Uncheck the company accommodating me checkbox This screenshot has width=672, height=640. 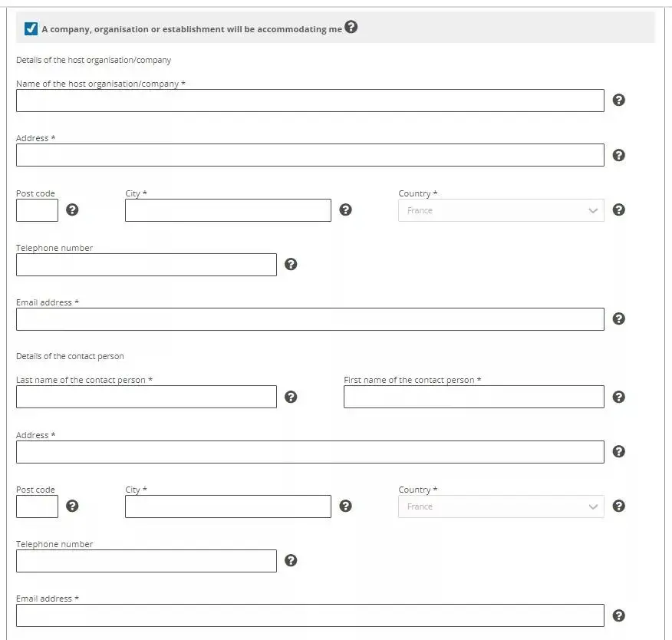click(31, 29)
